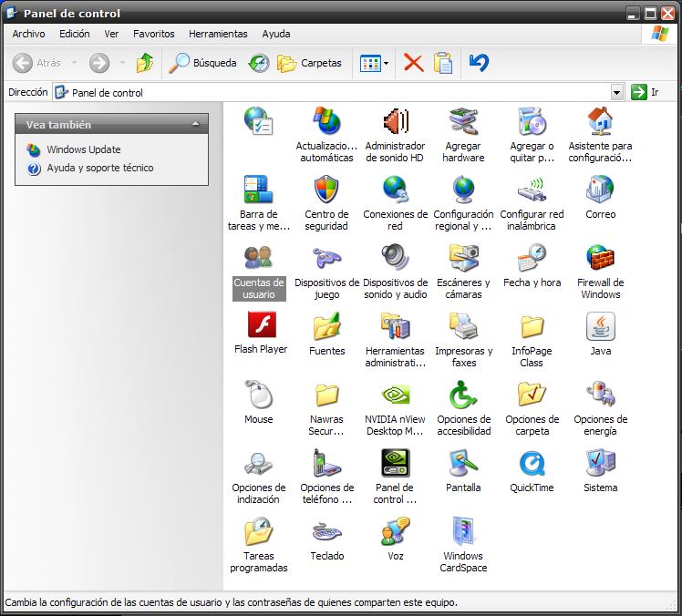Click the history clock toolbar icon
The width and height of the screenshot is (682, 616).
point(259,63)
